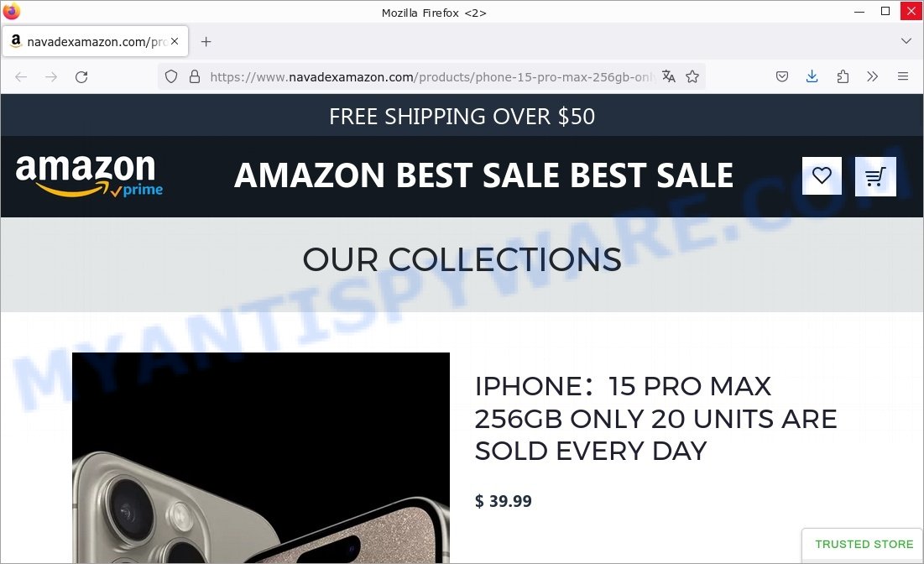Open a new tab
Image resolution: width=924 pixels, height=564 pixels.
click(206, 41)
